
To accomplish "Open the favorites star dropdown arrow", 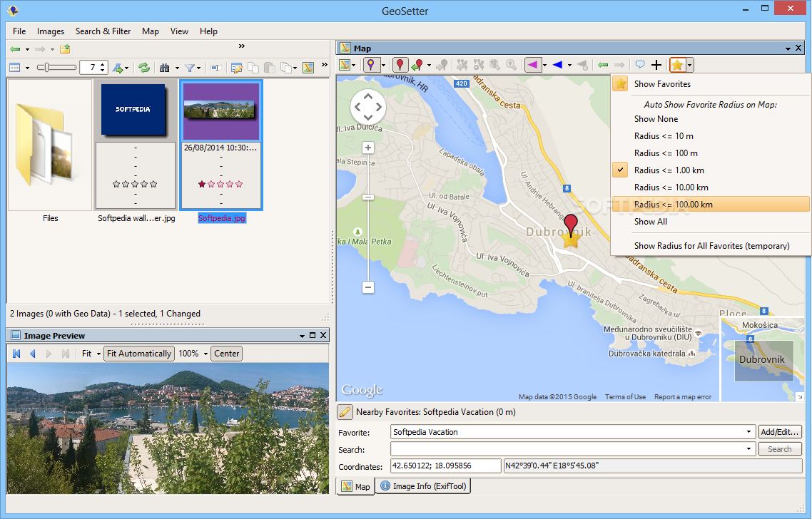I will (689, 65).
